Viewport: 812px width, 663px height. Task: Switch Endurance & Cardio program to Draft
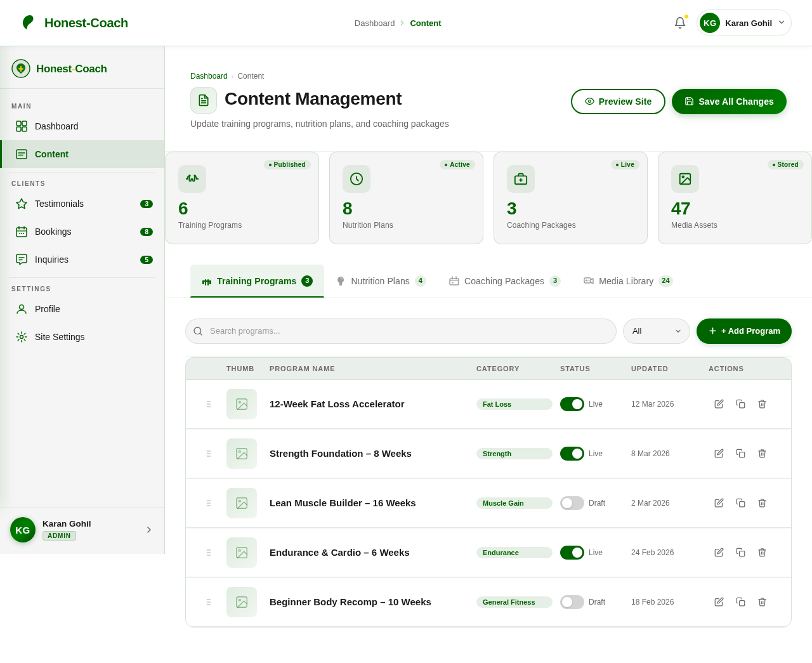[x=572, y=552]
